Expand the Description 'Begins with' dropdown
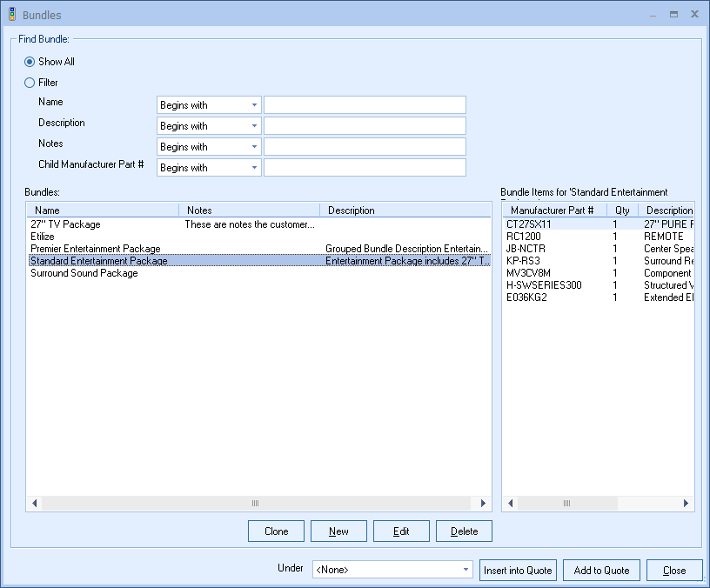710x588 pixels. [209, 126]
